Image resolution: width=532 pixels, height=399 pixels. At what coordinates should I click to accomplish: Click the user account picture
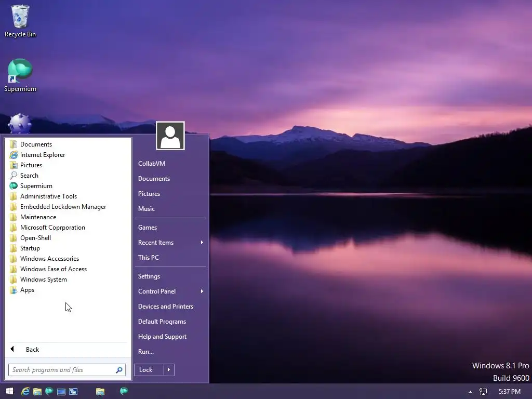[170, 136]
